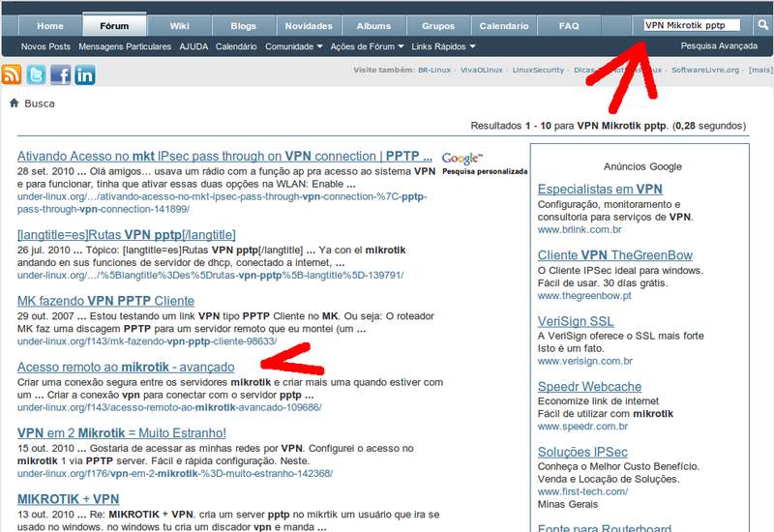Open result Ativando Acesso no mkt IPsec

point(224,156)
